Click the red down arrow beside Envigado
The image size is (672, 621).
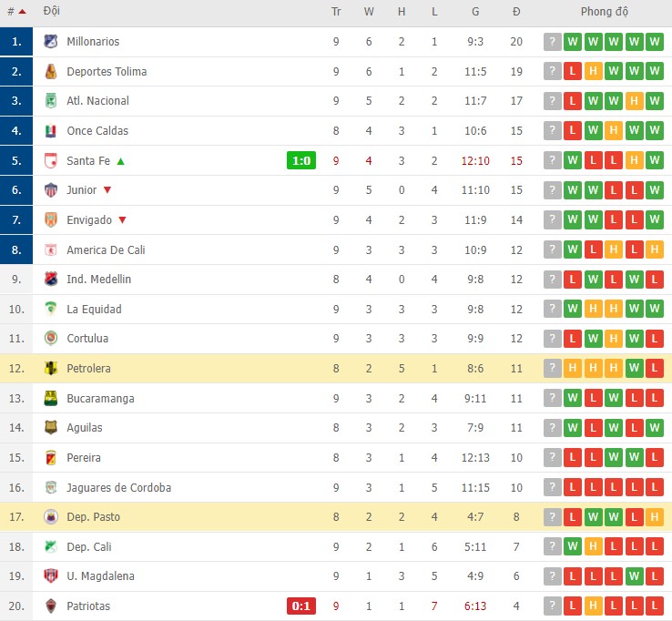(120, 219)
